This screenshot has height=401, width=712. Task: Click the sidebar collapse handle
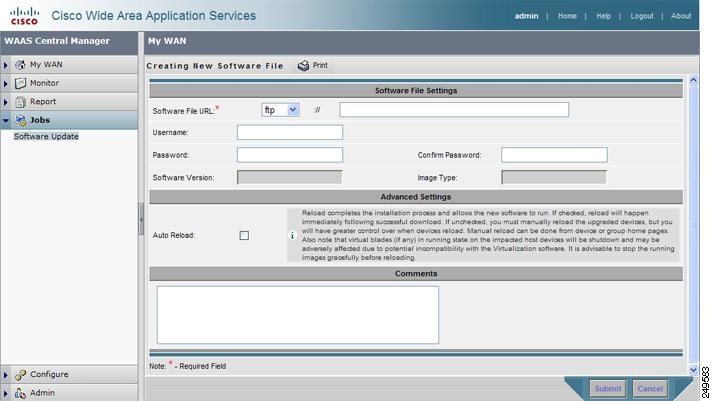[x=141, y=219]
